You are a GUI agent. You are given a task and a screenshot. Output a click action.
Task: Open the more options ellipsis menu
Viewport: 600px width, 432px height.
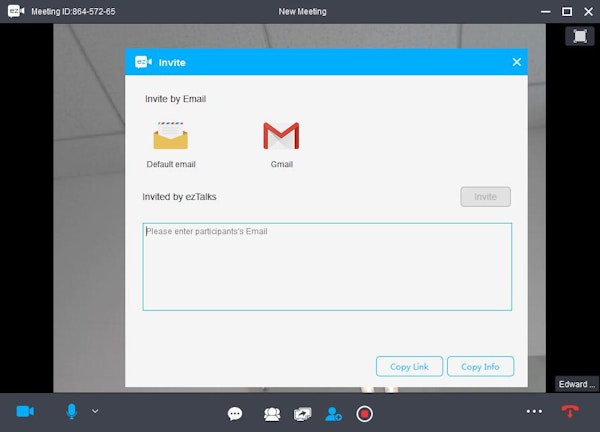pos(534,412)
